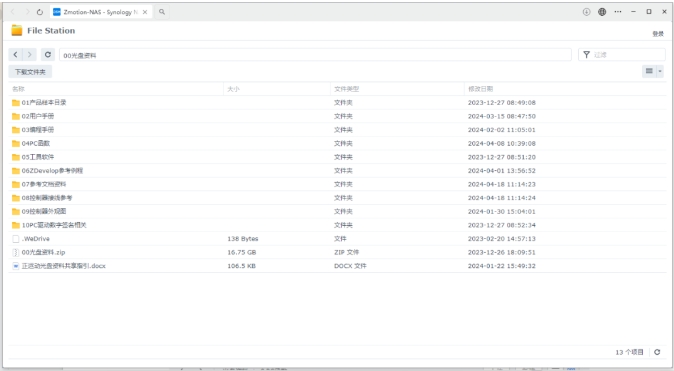674x371 pixels.
Task: Click the filter funnel icon
Action: (x=586, y=55)
